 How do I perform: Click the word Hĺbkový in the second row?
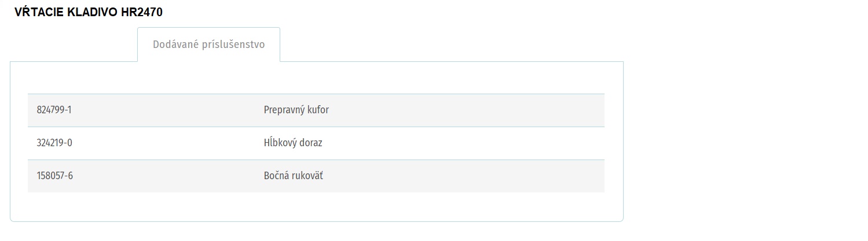(x=280, y=143)
